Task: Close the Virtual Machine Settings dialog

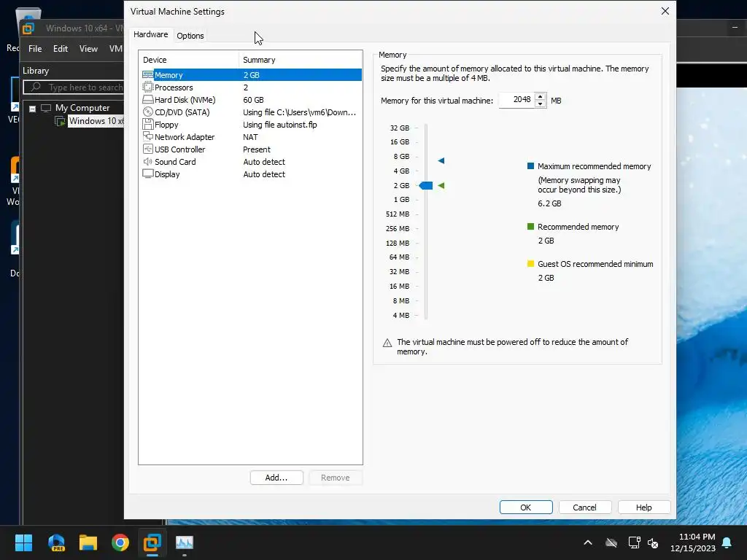Action: point(665,11)
